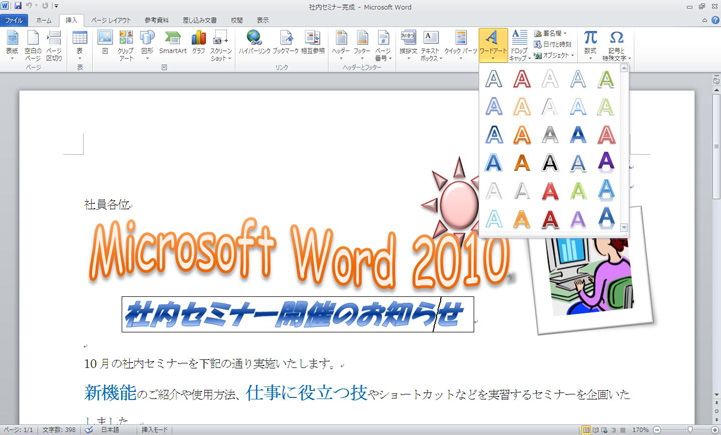721x435 pixels.
Task: Insert a chart (グラフ)
Action: coord(199,42)
